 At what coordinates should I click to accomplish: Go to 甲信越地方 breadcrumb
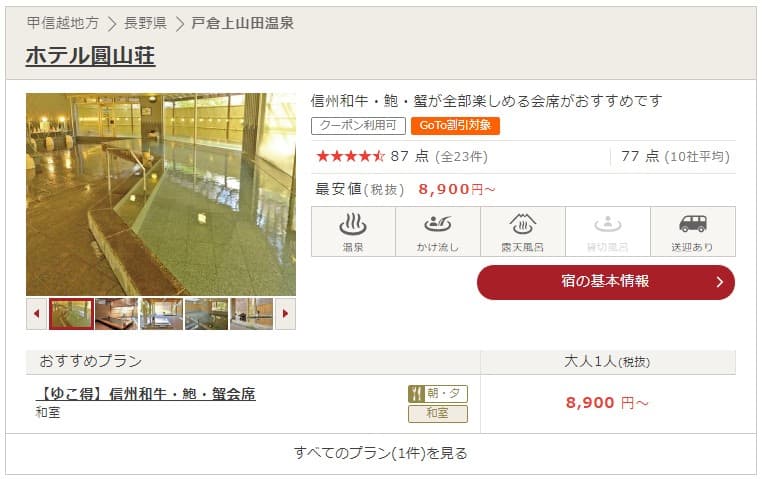(63, 23)
